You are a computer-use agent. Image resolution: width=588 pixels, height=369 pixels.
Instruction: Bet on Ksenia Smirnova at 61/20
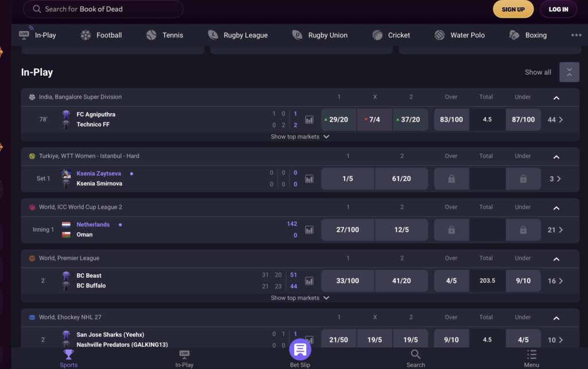click(401, 178)
